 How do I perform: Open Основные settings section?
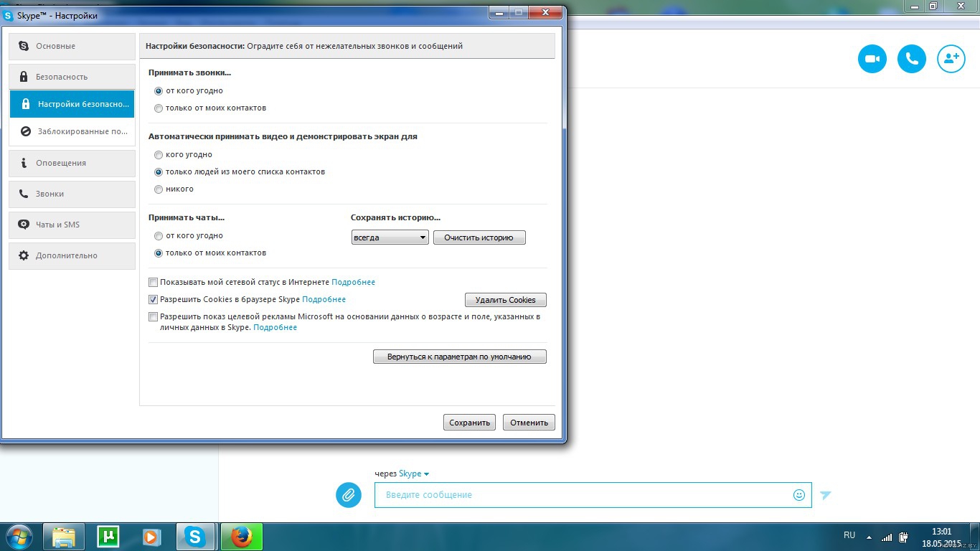pos(72,46)
